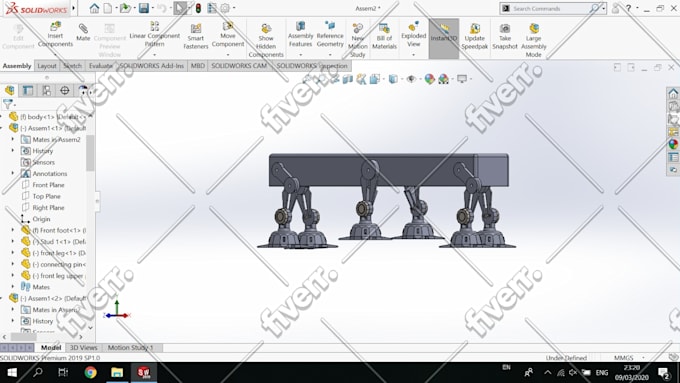Viewport: 680px width, 383px height.
Task: Click Smart Fasteners icon
Action: [196, 36]
